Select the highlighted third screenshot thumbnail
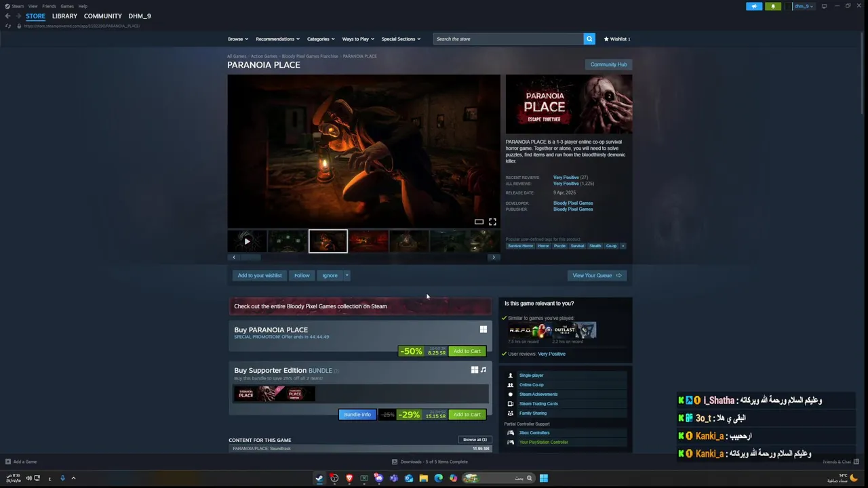Viewport: 868px width, 488px height. 328,241
